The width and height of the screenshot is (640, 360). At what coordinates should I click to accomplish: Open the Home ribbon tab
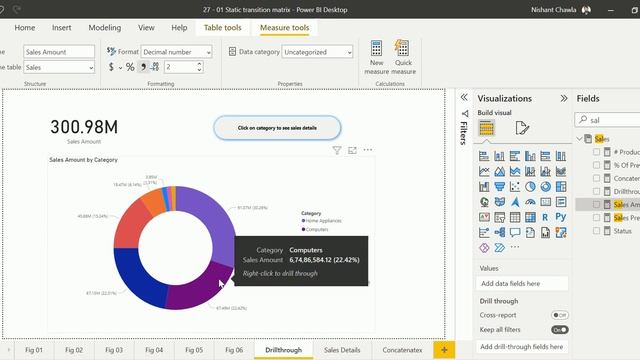24,28
